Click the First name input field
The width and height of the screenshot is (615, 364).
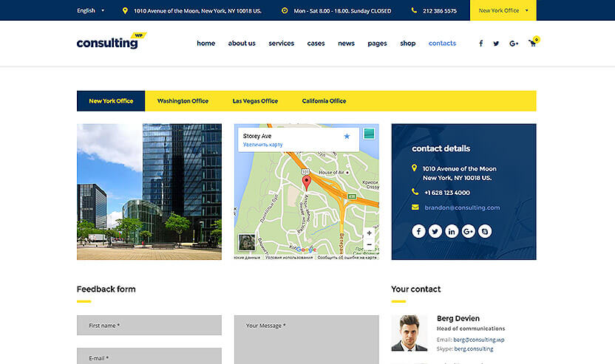[x=149, y=326]
